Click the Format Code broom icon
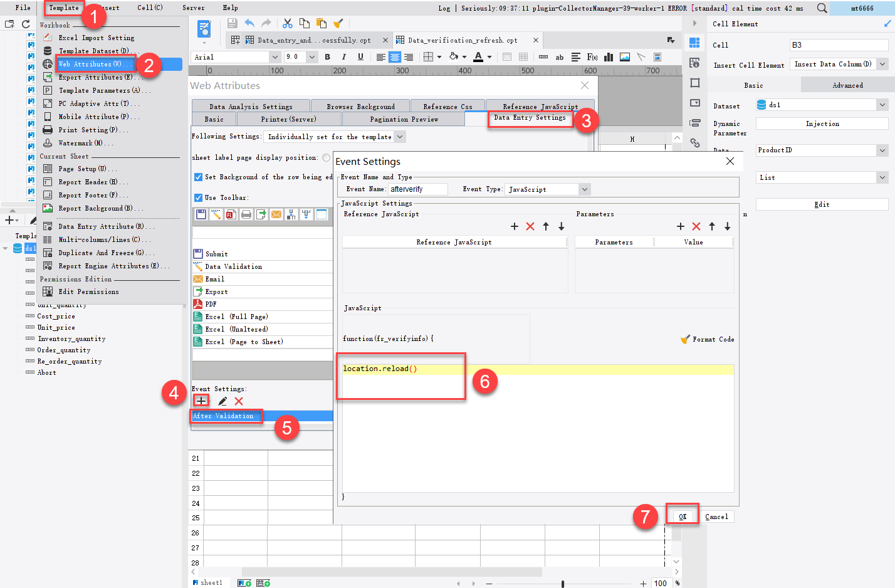The height and width of the screenshot is (588, 895). point(685,339)
